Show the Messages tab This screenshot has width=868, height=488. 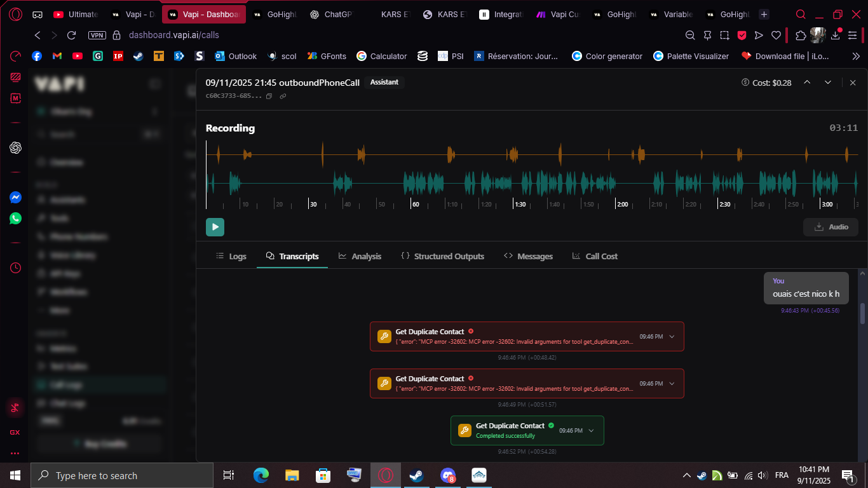coord(528,256)
